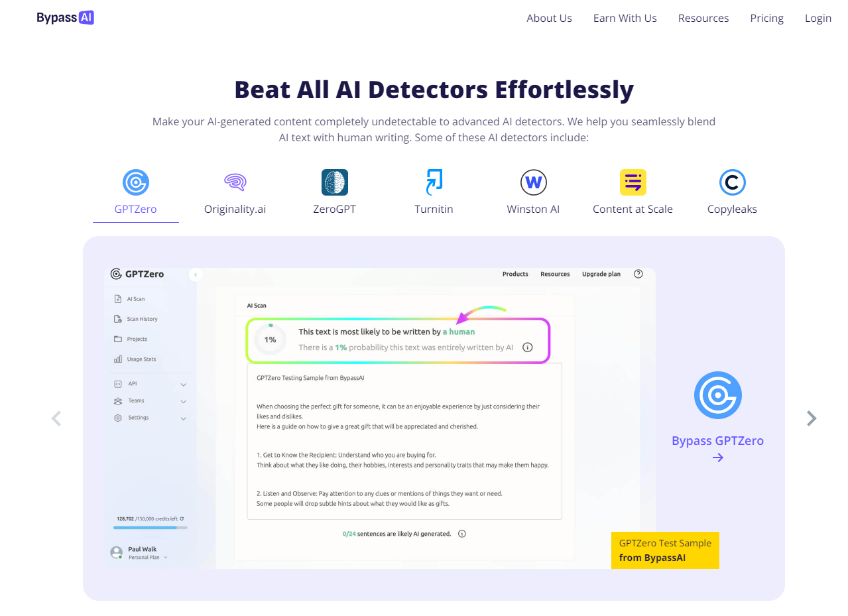Switch to the GPTZero tab label
The height and width of the screenshot is (616, 848).
point(135,209)
